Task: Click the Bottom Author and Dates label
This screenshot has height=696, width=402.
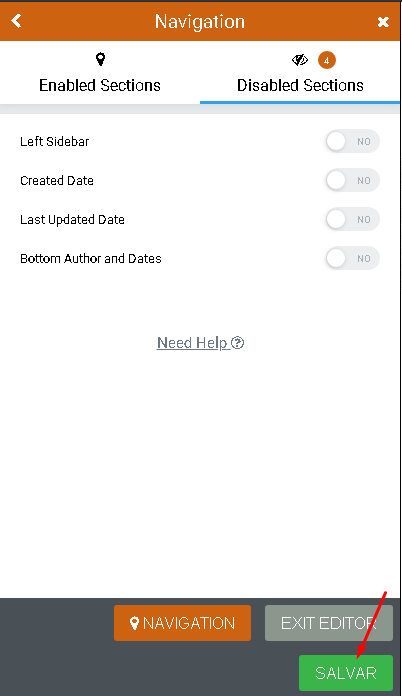Action: click(x=91, y=259)
